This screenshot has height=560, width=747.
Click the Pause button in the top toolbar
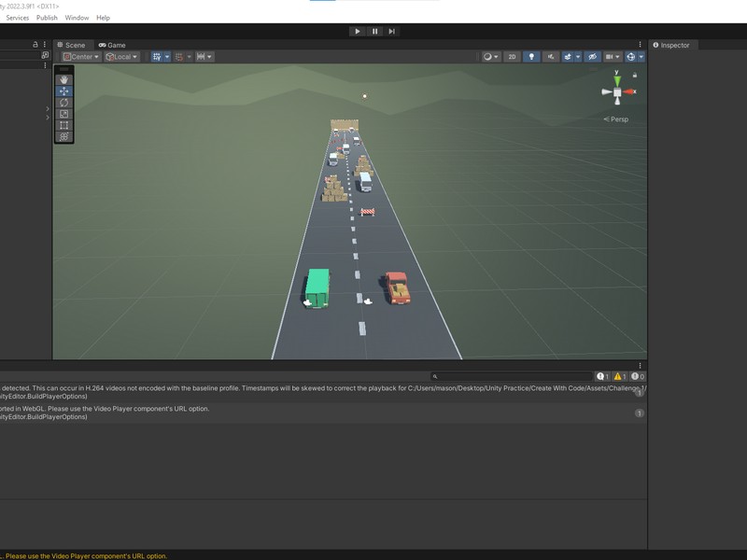374,31
